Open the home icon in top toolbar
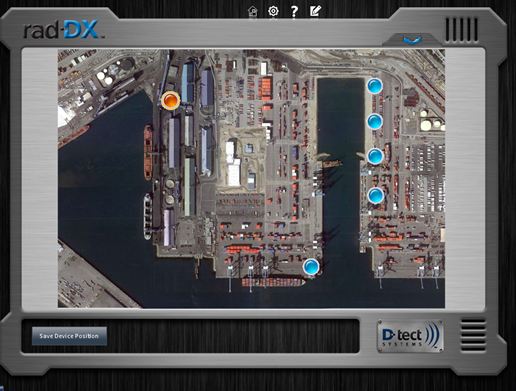The width and height of the screenshot is (516, 391). click(253, 12)
